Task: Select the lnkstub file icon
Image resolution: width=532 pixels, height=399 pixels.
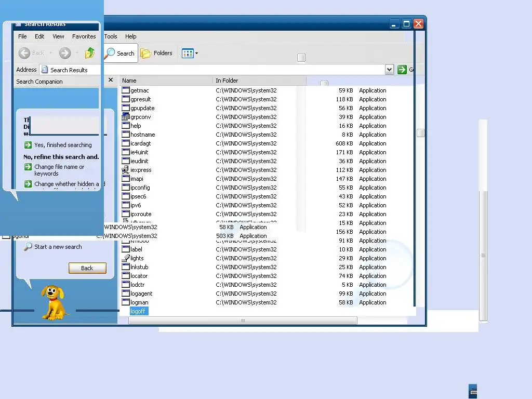Action: [126, 267]
